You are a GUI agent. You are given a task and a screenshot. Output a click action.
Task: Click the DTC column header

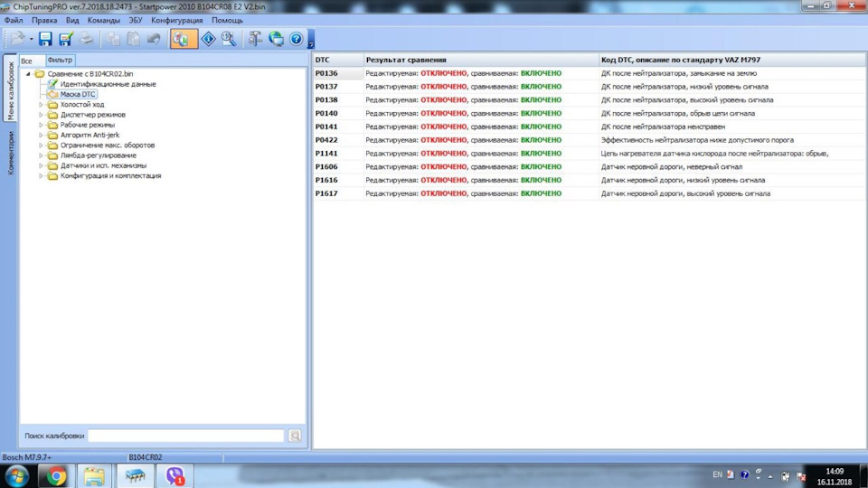338,60
